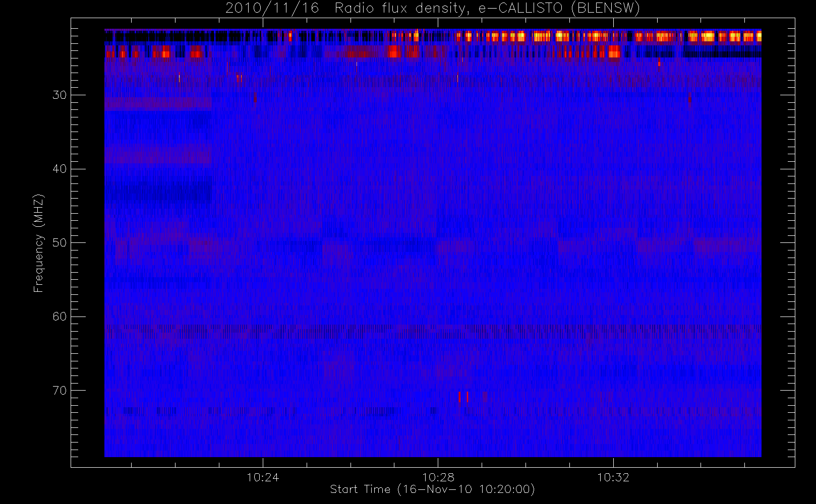The height and width of the screenshot is (504, 816).
Task: Click the 40 MHz frequency tick label
Action: 60,169
